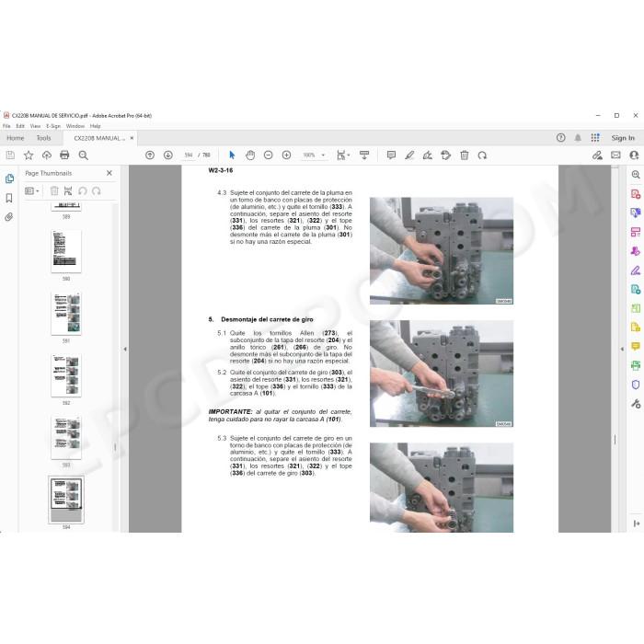Toggle the Page Thumbnails panel icon
Screen dimensions: 644x644
[9, 178]
